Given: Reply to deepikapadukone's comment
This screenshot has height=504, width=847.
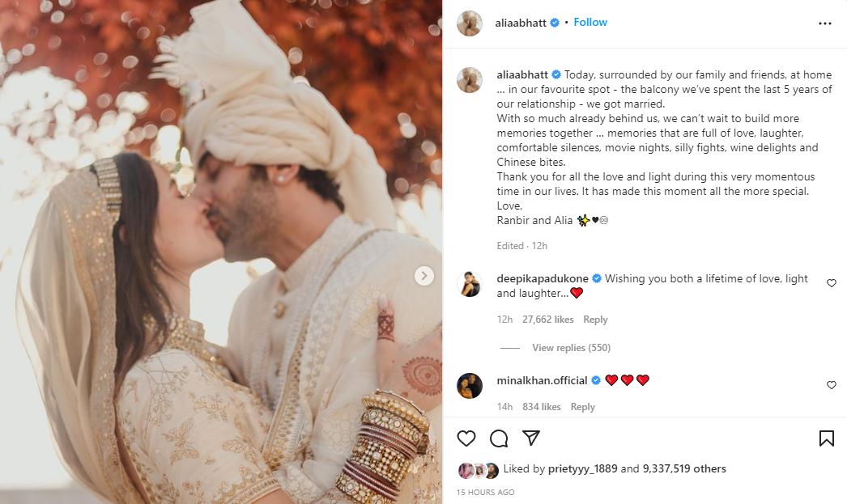Looking at the screenshot, I should point(595,320).
